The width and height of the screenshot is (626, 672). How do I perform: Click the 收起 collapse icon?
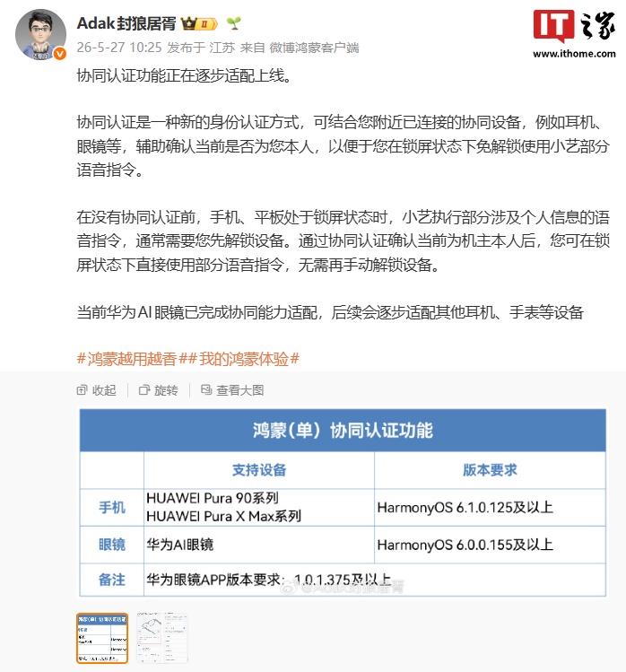82,390
